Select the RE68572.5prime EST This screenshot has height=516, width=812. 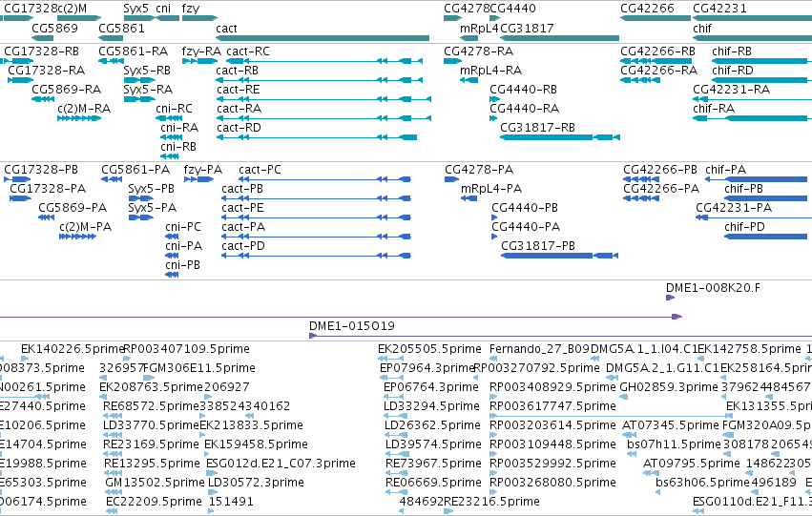point(112,416)
